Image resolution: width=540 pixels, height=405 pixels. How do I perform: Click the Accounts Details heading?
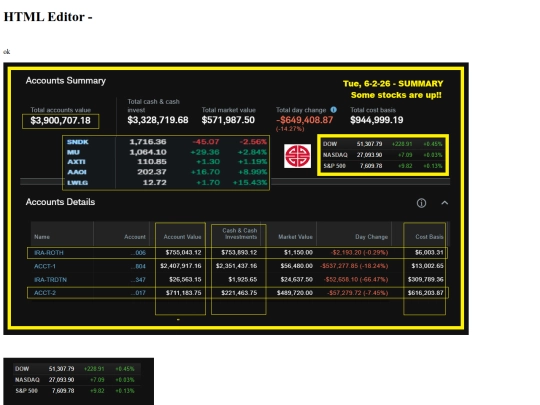click(x=60, y=202)
